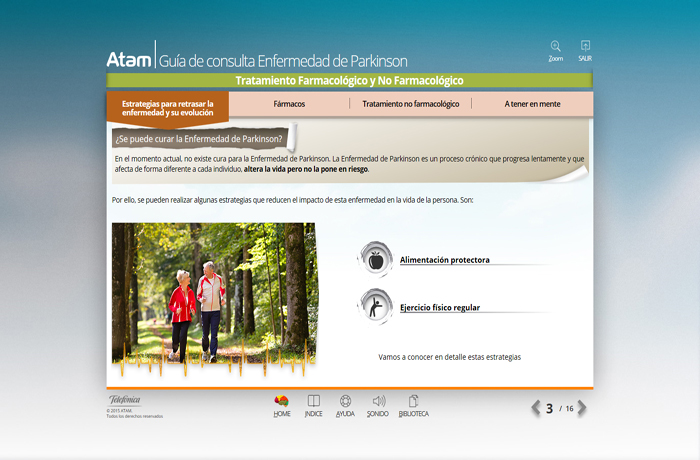Open Alimentación protectora link
700x460 pixels.
pos(445,260)
